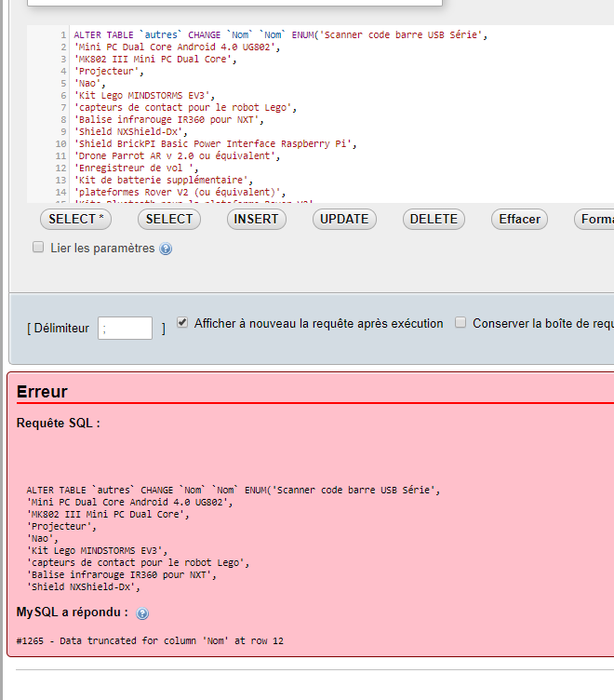Image resolution: width=614 pixels, height=700 pixels.
Task: Click editor line 1 'ALTER TABLE `autres`'
Action: click(x=281, y=34)
